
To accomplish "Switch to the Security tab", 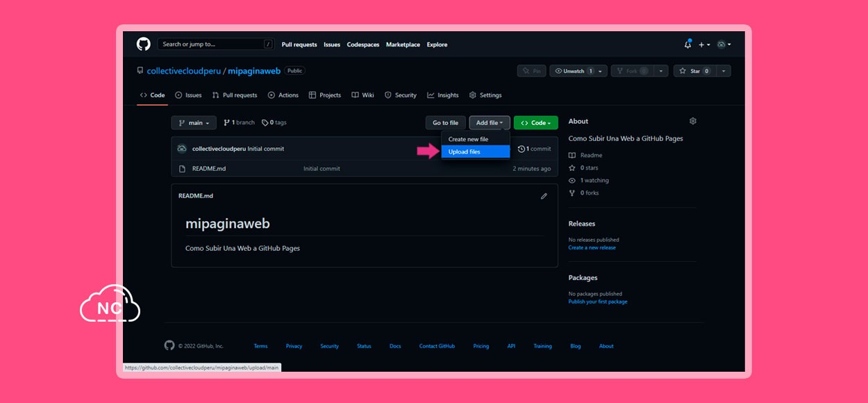I will coord(401,95).
